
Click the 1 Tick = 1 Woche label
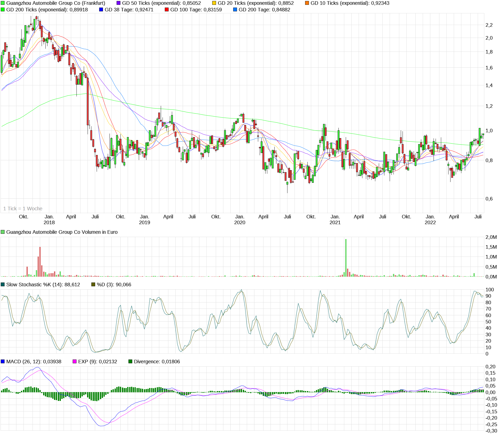(x=23, y=209)
